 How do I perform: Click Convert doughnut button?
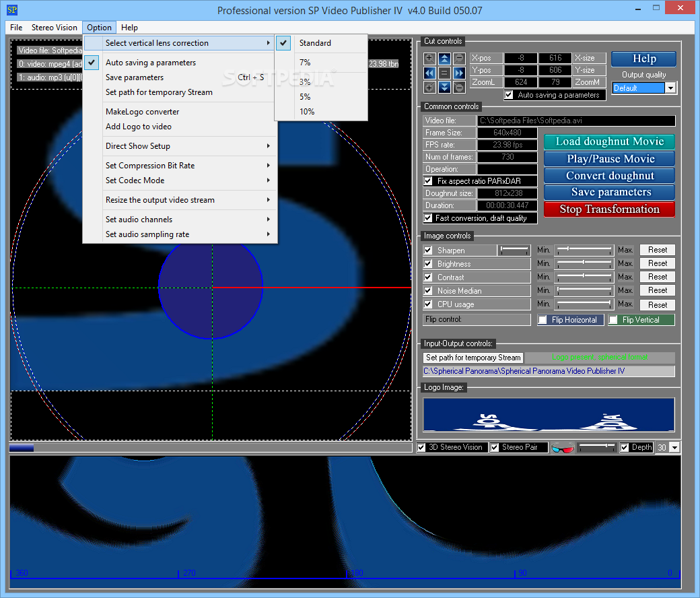609,176
